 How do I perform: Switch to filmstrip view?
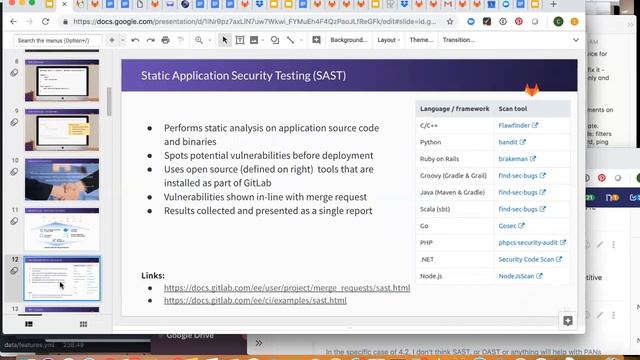click(29, 324)
